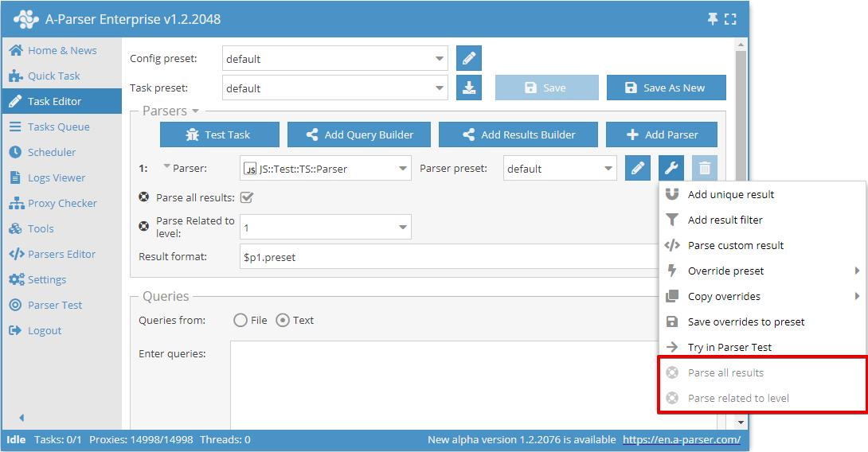Select Try in Parser Test menu entry

(x=729, y=348)
